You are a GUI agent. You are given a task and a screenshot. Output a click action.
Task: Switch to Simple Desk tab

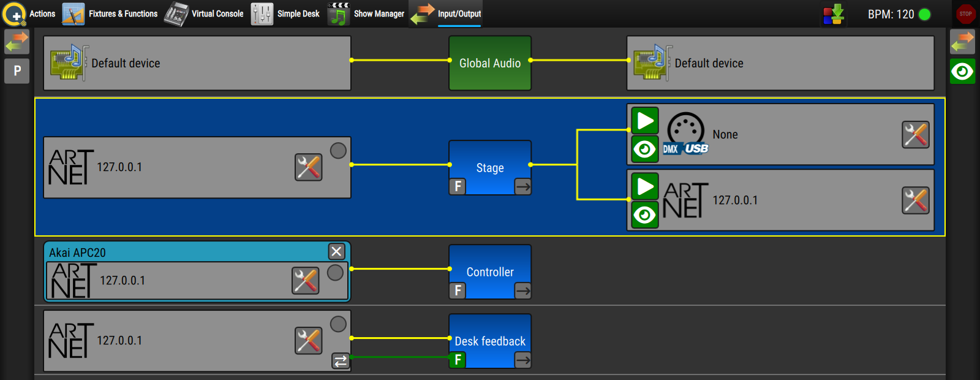(286, 13)
